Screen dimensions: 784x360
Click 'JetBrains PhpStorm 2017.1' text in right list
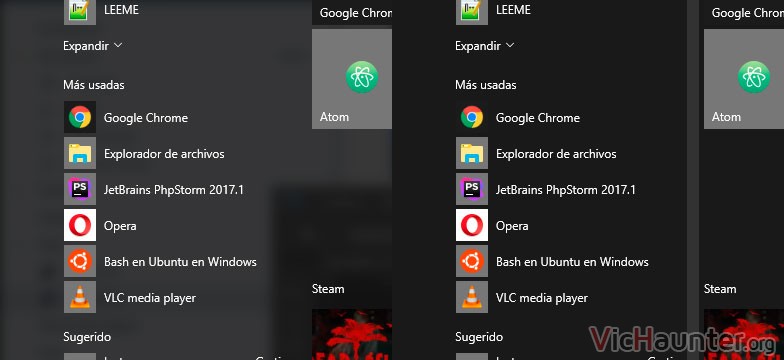coord(566,190)
